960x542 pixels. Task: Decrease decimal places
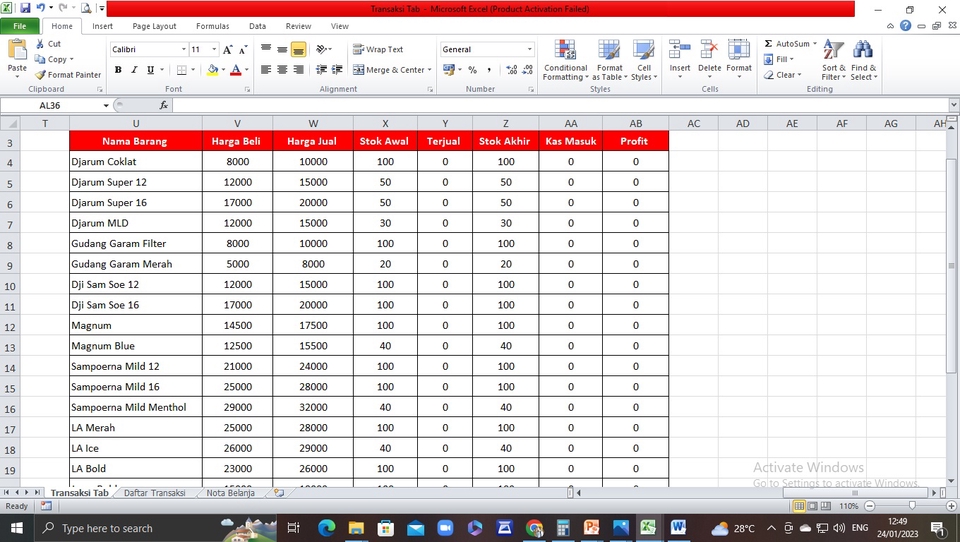click(528, 70)
